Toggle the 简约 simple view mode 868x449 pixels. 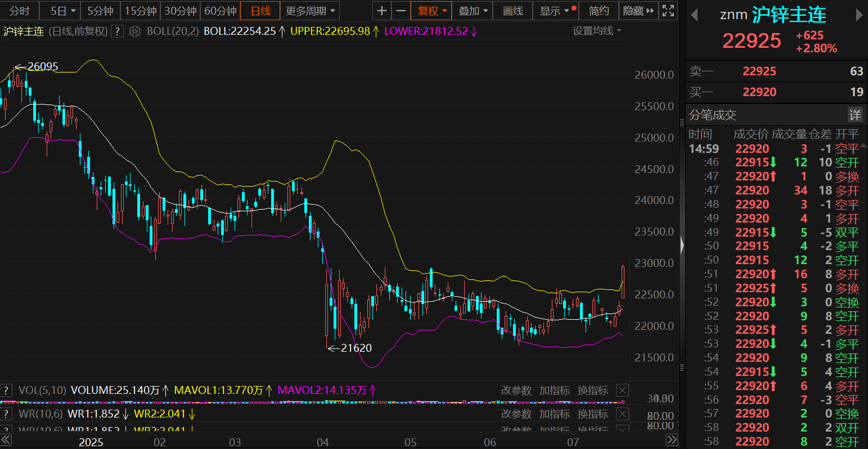pyautogui.click(x=599, y=11)
